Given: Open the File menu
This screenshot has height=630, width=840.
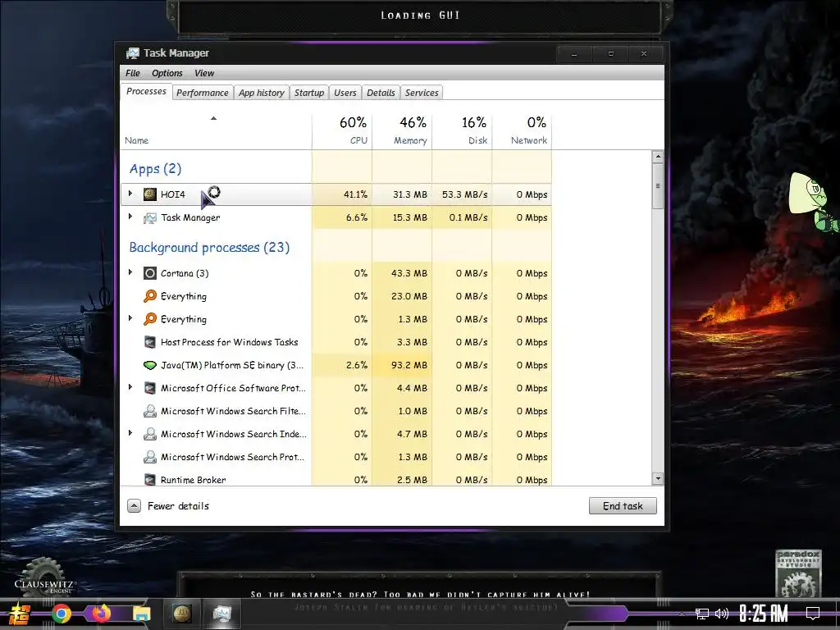Looking at the screenshot, I should [x=132, y=73].
